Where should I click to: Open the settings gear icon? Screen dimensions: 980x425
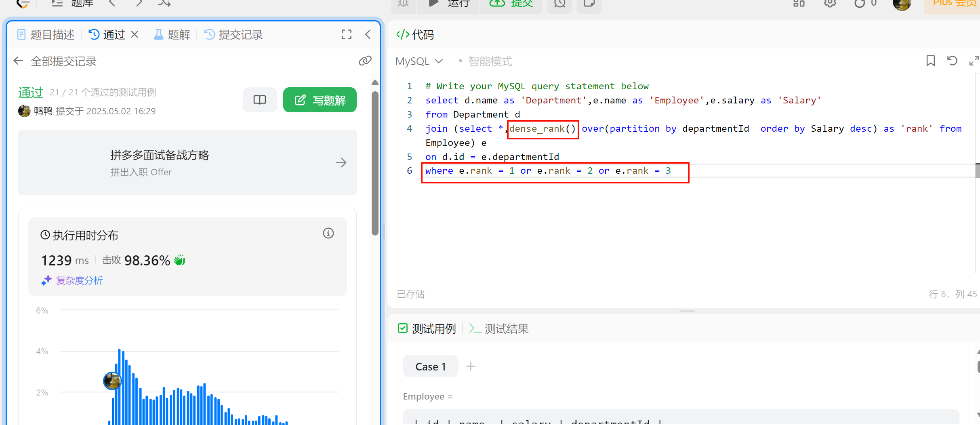[830, 3]
